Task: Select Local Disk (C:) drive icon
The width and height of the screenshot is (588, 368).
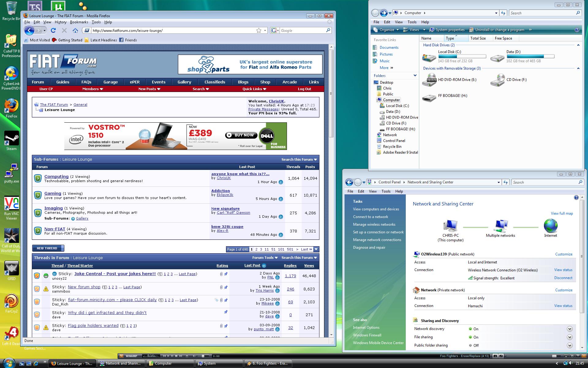Action: (x=429, y=57)
